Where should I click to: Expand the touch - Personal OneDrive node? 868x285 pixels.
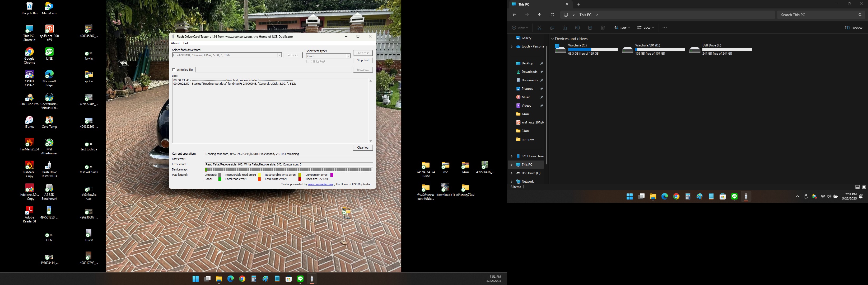pyautogui.click(x=511, y=46)
